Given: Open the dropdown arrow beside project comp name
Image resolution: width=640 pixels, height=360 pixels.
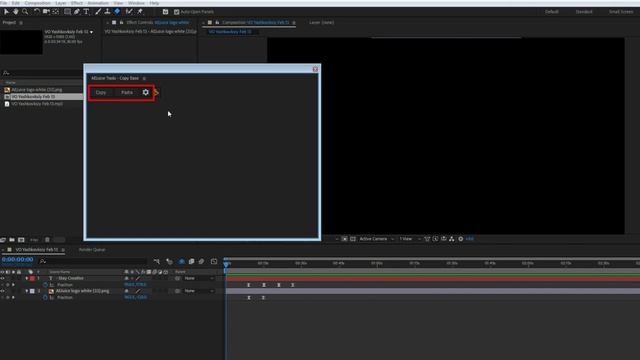Looking at the screenshot, I should click(91, 32).
